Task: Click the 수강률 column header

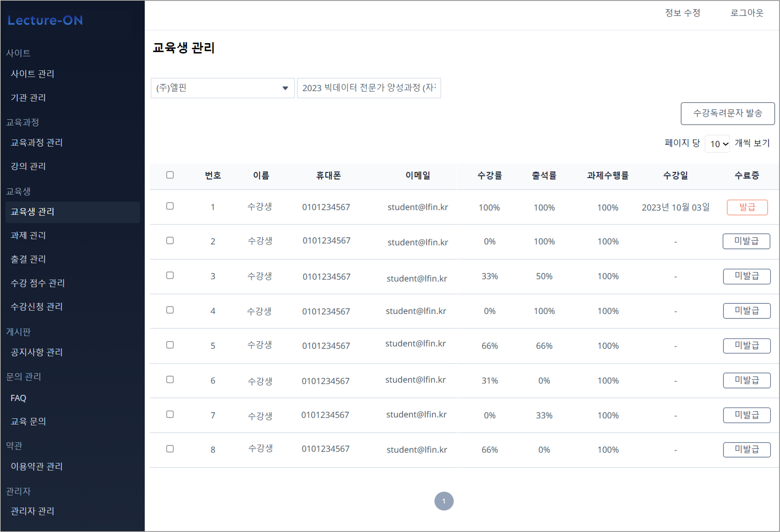Action: tap(489, 175)
